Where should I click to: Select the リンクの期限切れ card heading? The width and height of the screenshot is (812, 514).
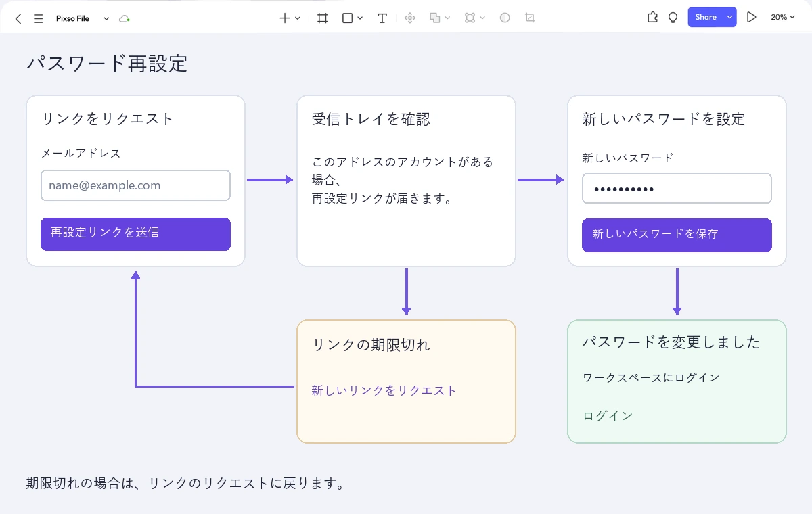(x=371, y=345)
